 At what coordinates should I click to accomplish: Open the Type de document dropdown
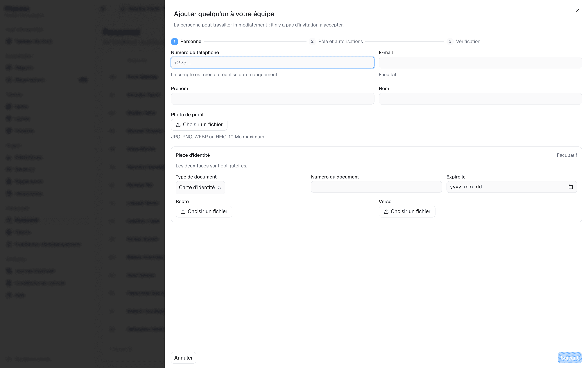(200, 188)
